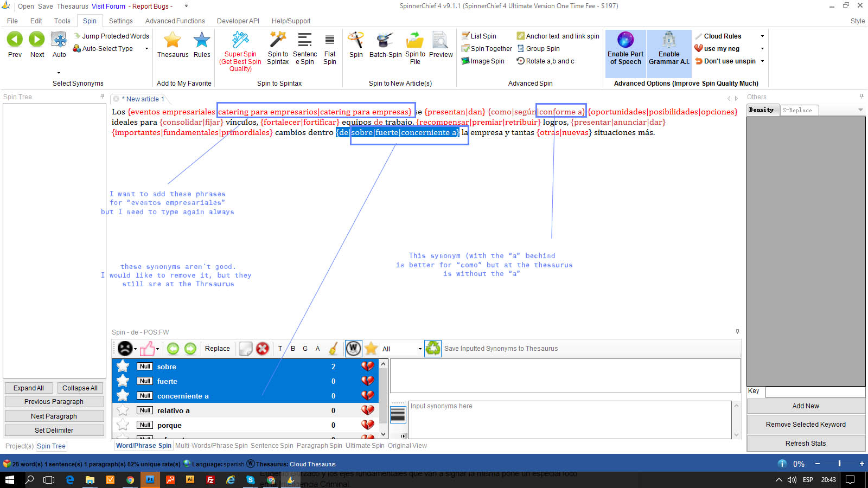Viewport: 868px width, 488px height.
Task: Click the broken heart next to 'relativo a'
Action: click(x=368, y=410)
